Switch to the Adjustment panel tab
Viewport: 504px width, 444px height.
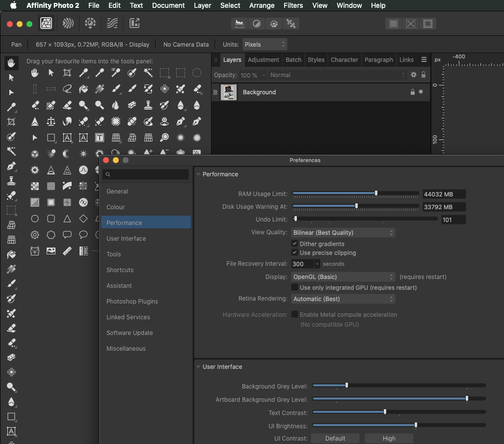263,59
